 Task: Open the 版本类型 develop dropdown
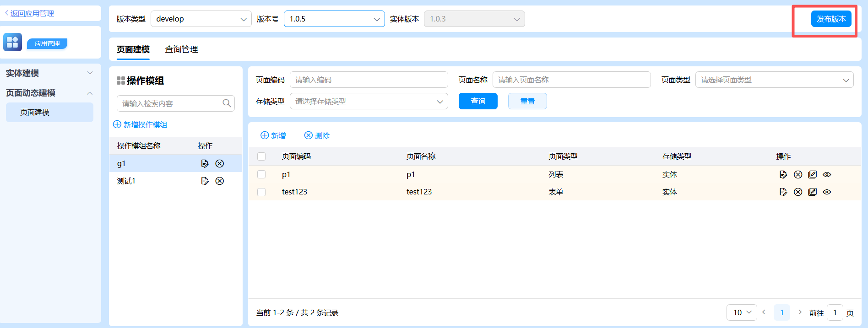pyautogui.click(x=201, y=19)
